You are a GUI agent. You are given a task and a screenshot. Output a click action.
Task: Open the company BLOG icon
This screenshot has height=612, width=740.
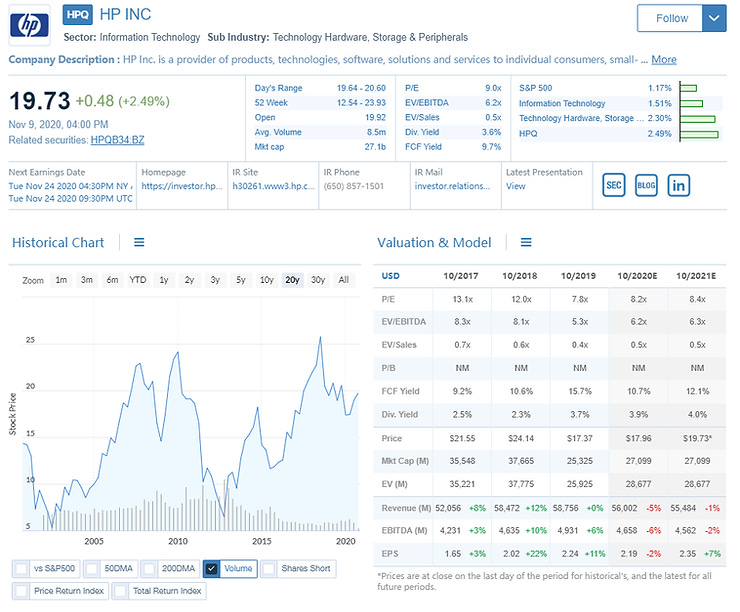[646, 185]
